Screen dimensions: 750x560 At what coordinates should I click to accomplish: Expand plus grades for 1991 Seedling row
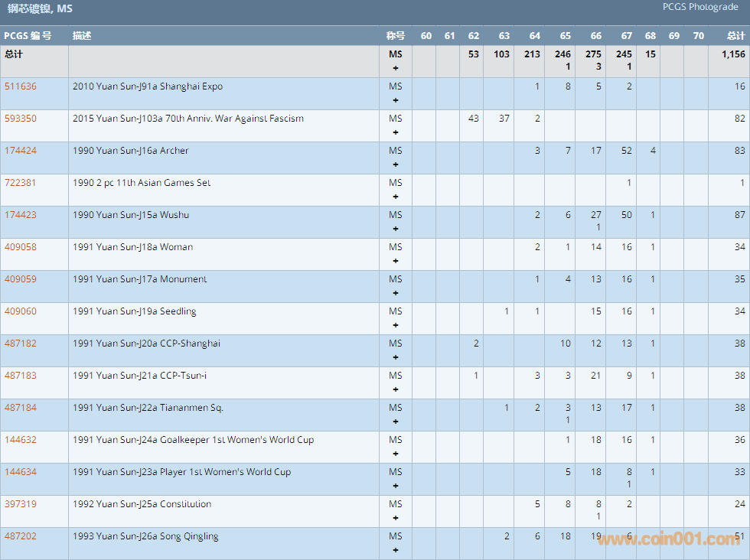click(x=395, y=325)
